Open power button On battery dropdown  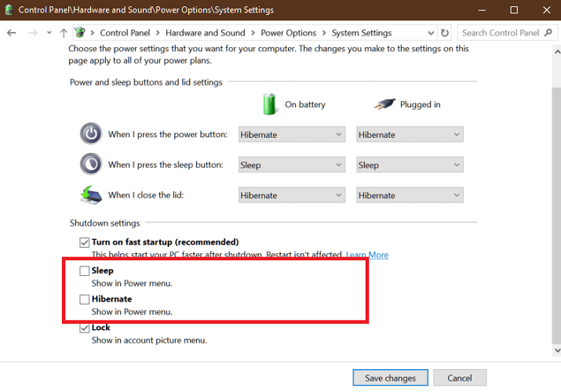(292, 134)
